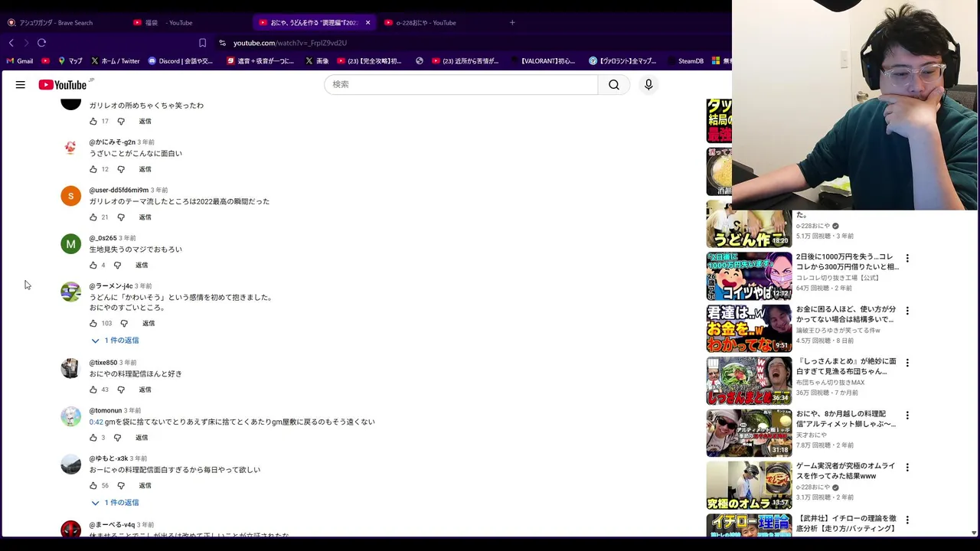Click the page scrollbar down arrow
The image size is (980, 551).
point(974,533)
